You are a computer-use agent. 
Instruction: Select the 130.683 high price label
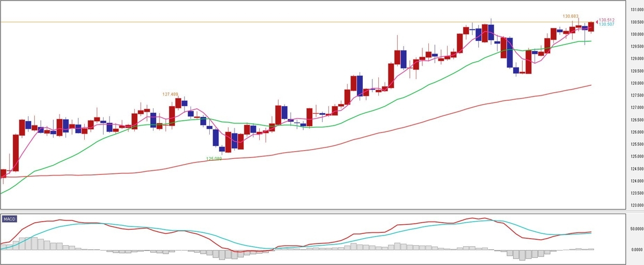pyautogui.click(x=569, y=16)
